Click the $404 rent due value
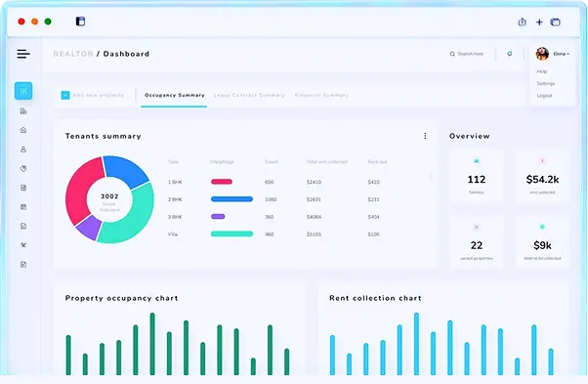The height and width of the screenshot is (384, 588). pos(373,217)
